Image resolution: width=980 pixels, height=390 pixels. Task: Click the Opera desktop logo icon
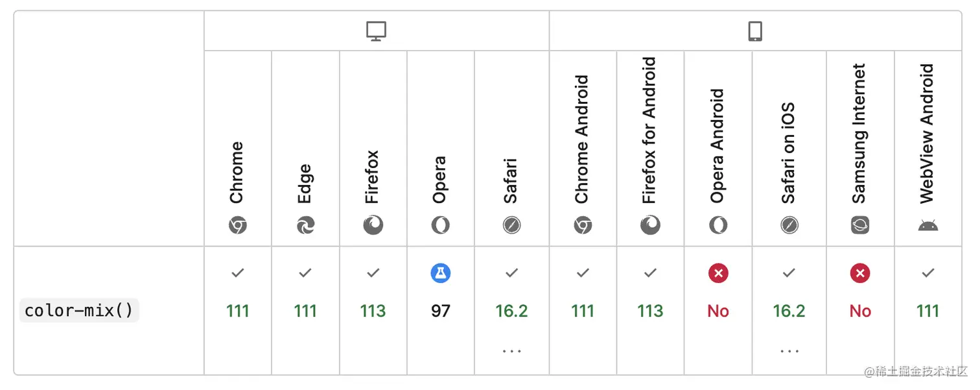[x=440, y=226]
